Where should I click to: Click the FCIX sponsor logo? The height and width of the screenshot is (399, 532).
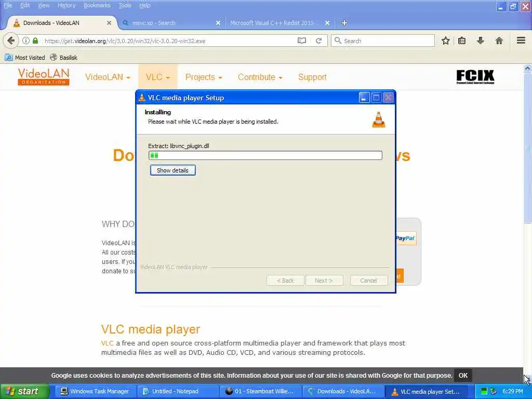475,77
